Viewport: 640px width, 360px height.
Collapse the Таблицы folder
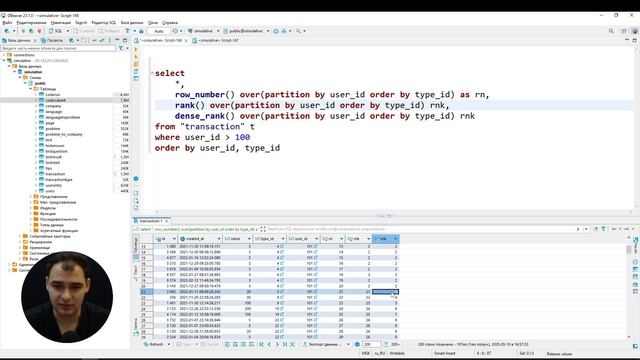coord(31,89)
